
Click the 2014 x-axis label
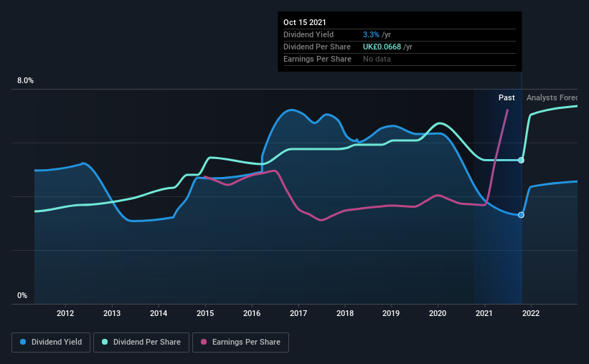[x=159, y=313]
